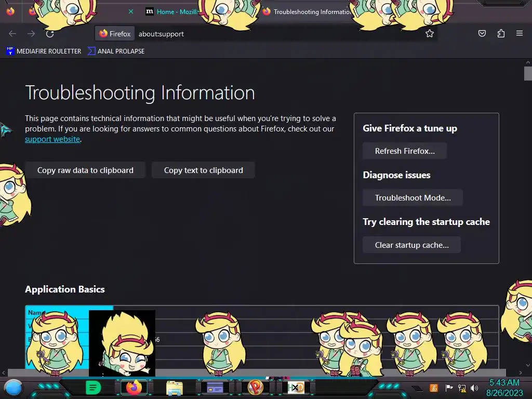Close the tab with the teal X
Screen dimensions: 532x399
[131, 11]
